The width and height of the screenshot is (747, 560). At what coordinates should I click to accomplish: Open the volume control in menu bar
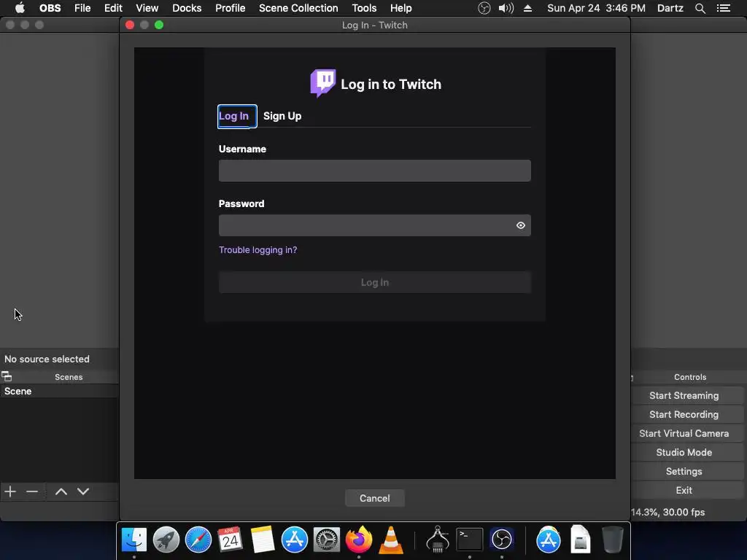click(506, 8)
